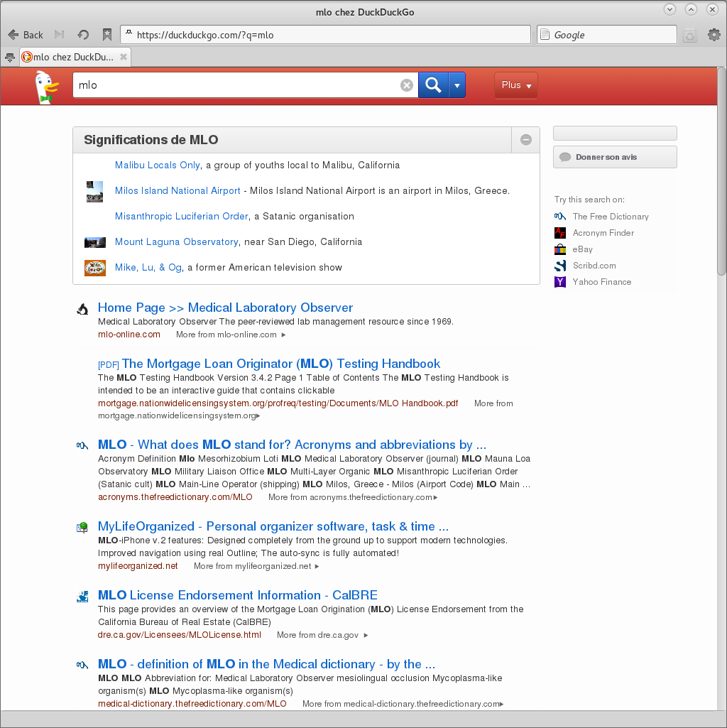This screenshot has height=728, width=727.
Task: Click the Donner son avis button
Action: click(615, 157)
